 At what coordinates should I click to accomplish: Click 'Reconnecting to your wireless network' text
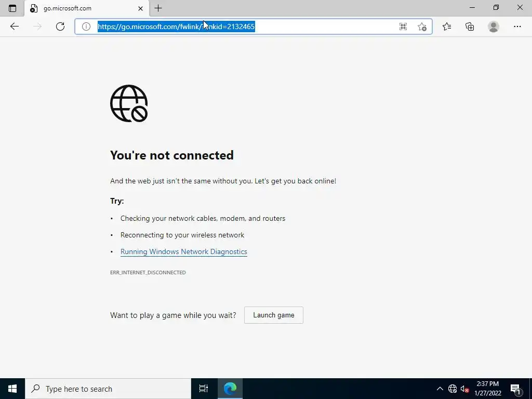tap(182, 235)
